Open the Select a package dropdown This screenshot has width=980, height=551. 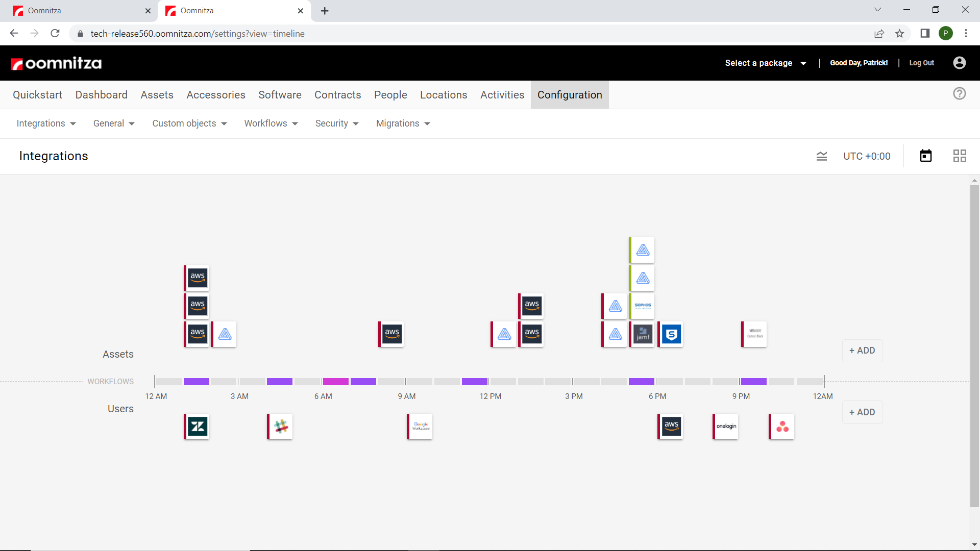766,63
